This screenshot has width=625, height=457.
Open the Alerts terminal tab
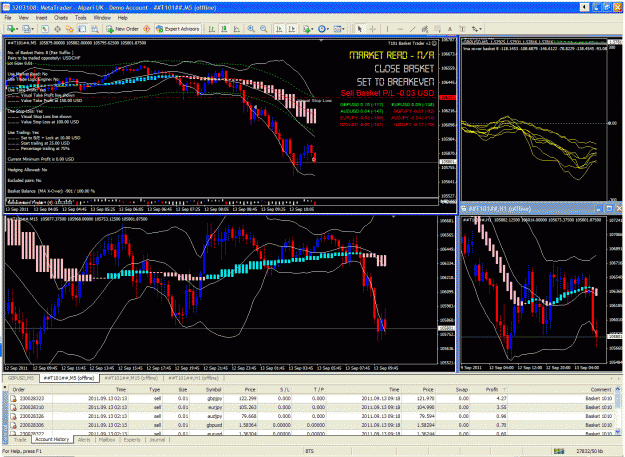(x=84, y=440)
